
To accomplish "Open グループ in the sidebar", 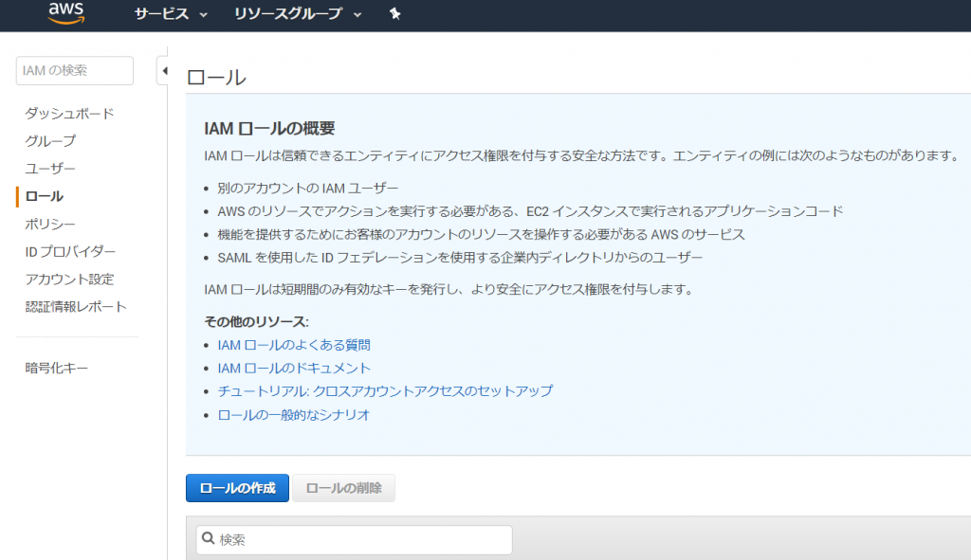I will click(x=50, y=141).
